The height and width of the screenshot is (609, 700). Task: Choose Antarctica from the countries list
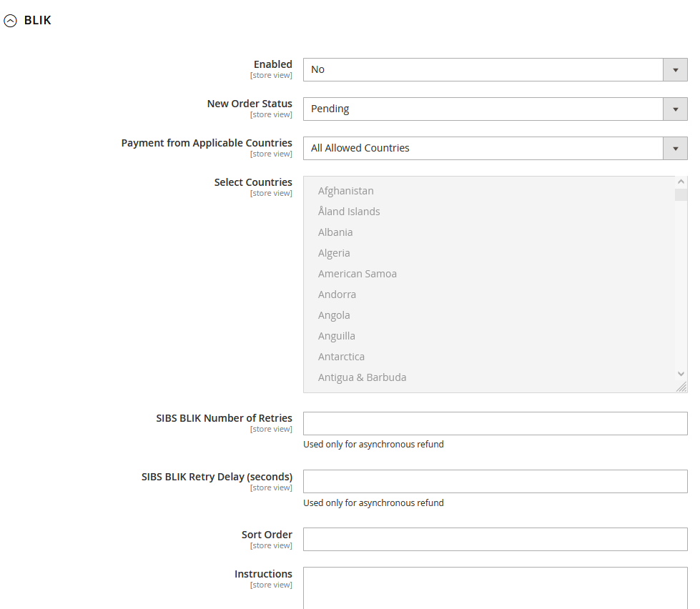[x=341, y=357]
